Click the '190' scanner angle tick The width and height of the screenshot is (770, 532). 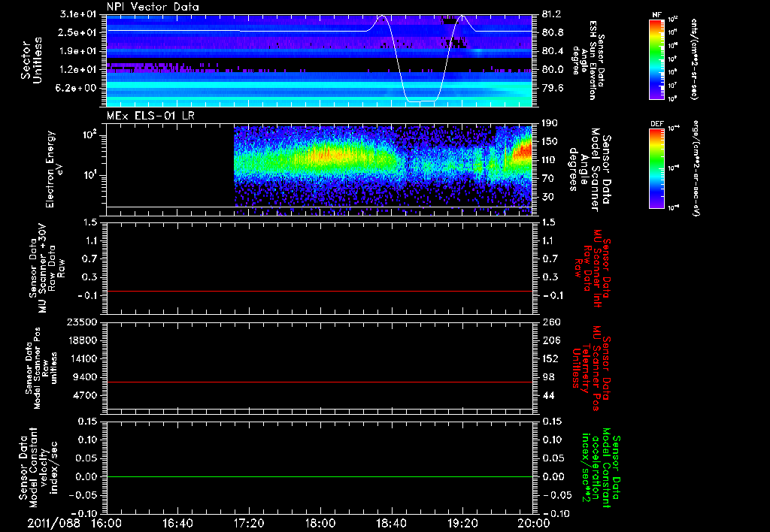coord(550,123)
